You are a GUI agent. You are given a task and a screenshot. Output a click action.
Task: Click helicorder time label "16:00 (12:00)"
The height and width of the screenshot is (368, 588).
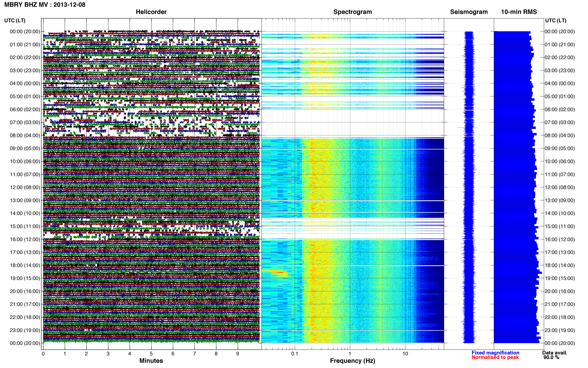25,239
